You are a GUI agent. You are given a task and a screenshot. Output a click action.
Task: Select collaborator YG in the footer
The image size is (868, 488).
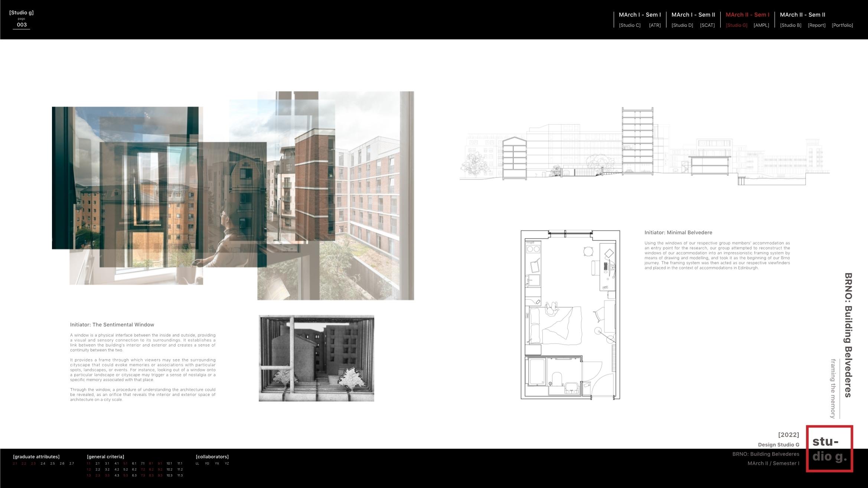click(207, 463)
